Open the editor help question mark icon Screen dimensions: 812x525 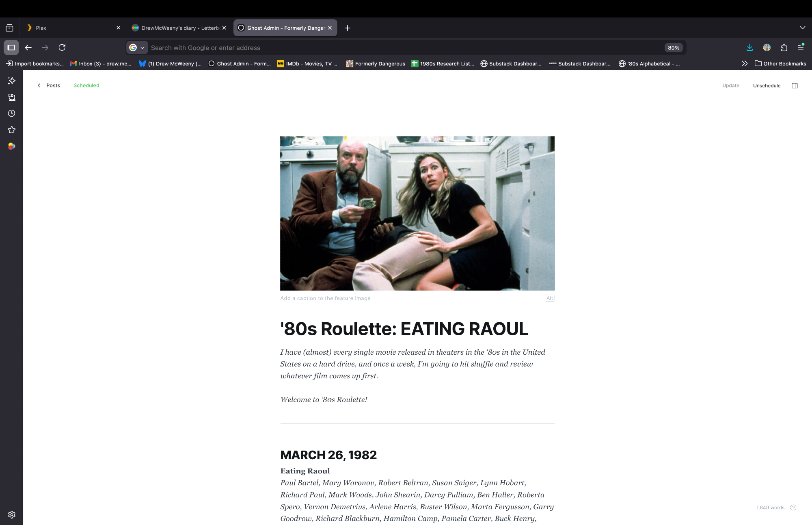793,508
